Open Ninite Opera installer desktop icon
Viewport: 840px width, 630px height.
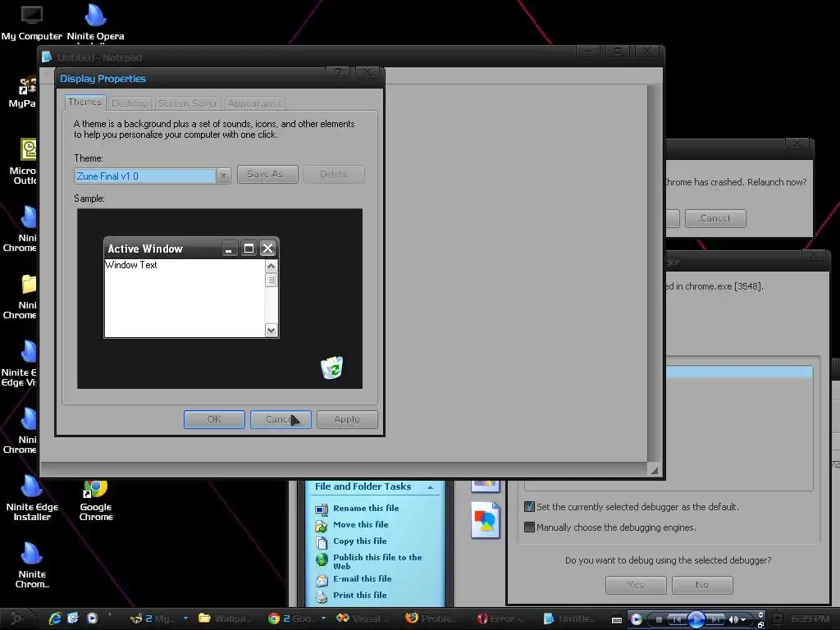[95, 22]
